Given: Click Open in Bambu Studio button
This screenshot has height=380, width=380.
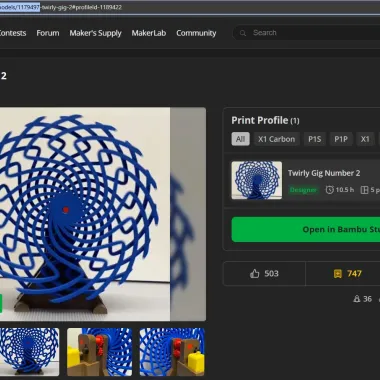Looking at the screenshot, I should 306,229.
